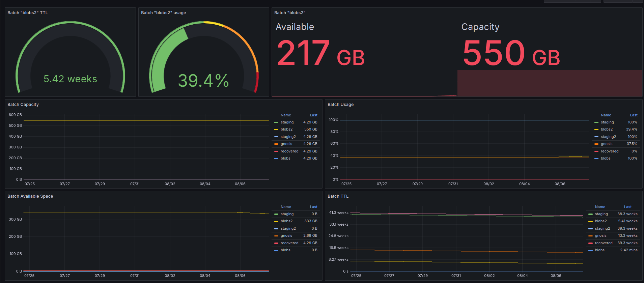Toggle gnosis series in Batch Capacity legend
Screen dimensions: 644x283
click(x=286, y=144)
